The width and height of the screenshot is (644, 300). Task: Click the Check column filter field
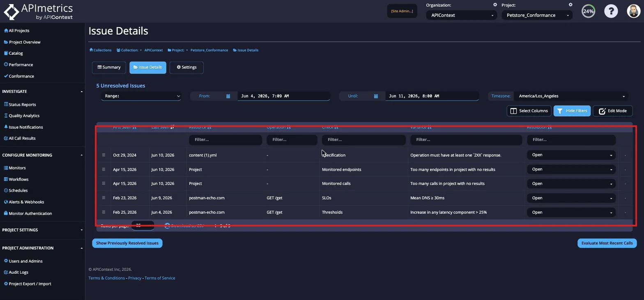pyautogui.click(x=363, y=140)
